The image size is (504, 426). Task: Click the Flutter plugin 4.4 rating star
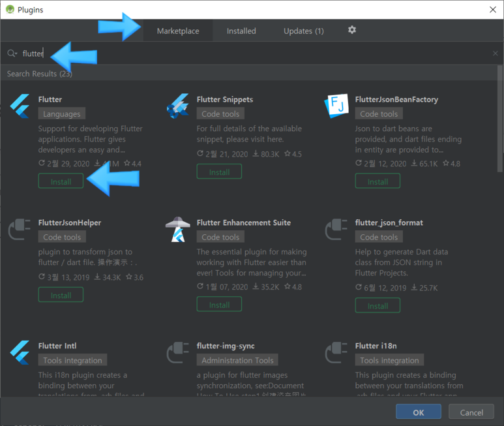[x=127, y=163]
